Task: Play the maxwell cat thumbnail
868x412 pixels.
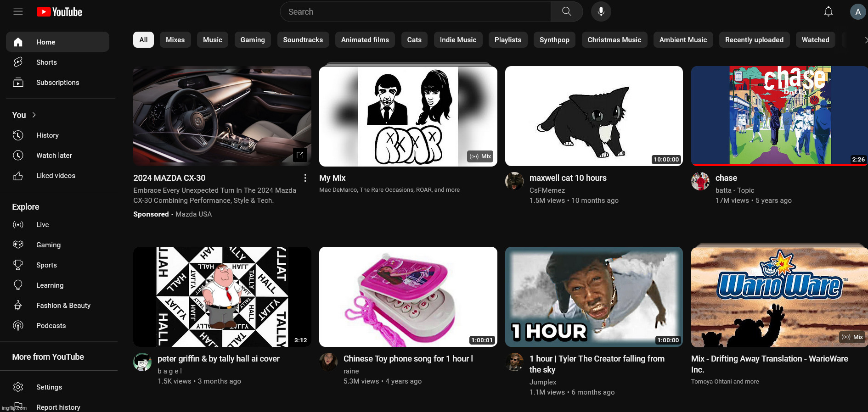Action: click(594, 116)
